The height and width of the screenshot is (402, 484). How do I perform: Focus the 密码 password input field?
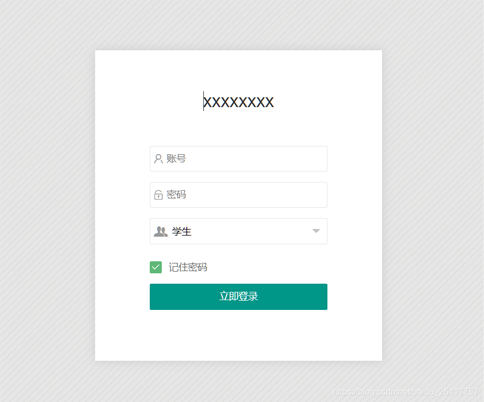(x=239, y=195)
